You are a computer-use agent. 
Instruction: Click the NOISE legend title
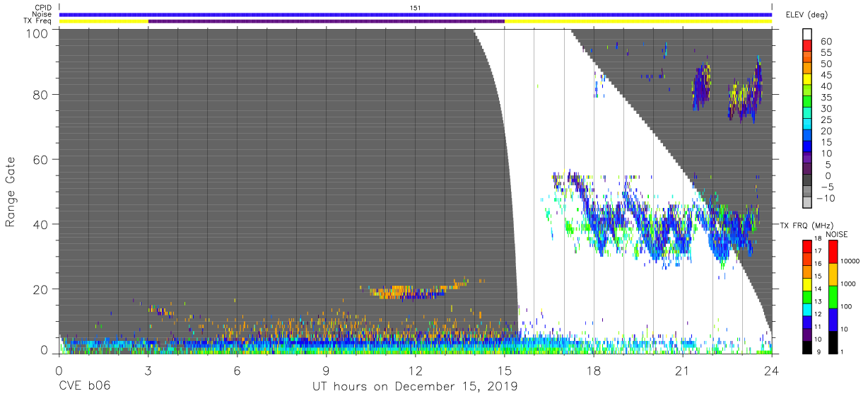click(837, 234)
